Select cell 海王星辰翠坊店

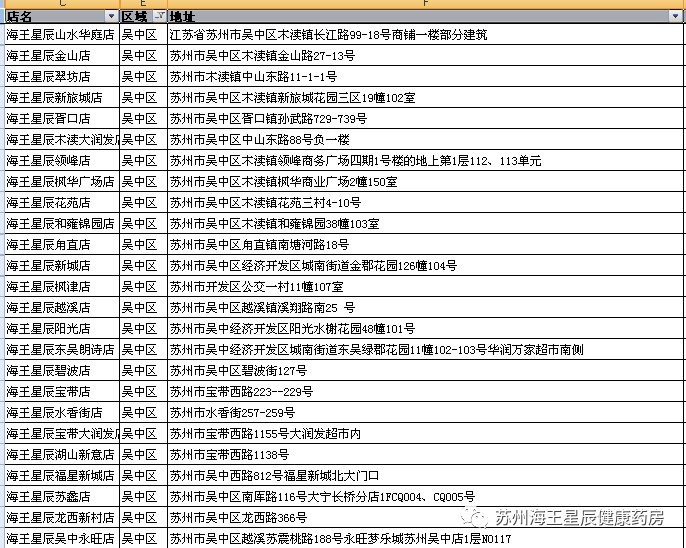(62, 77)
